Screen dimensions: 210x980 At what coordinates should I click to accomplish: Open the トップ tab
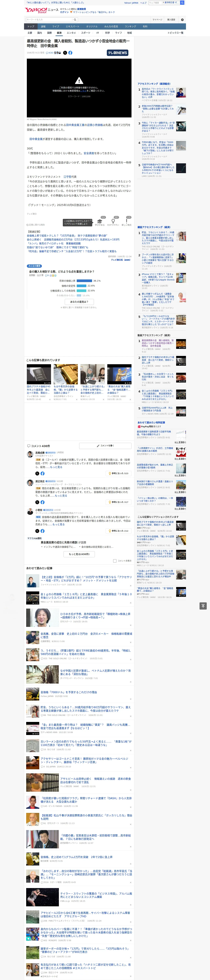(31, 27)
